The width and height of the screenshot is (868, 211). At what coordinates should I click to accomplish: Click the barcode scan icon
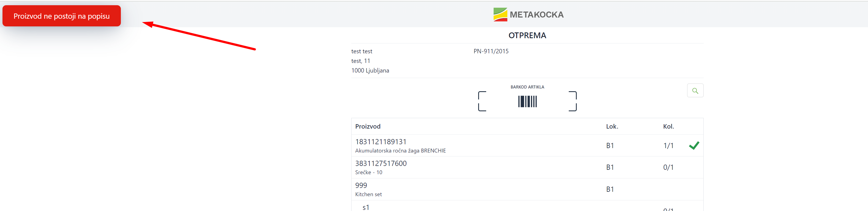pyautogui.click(x=527, y=101)
